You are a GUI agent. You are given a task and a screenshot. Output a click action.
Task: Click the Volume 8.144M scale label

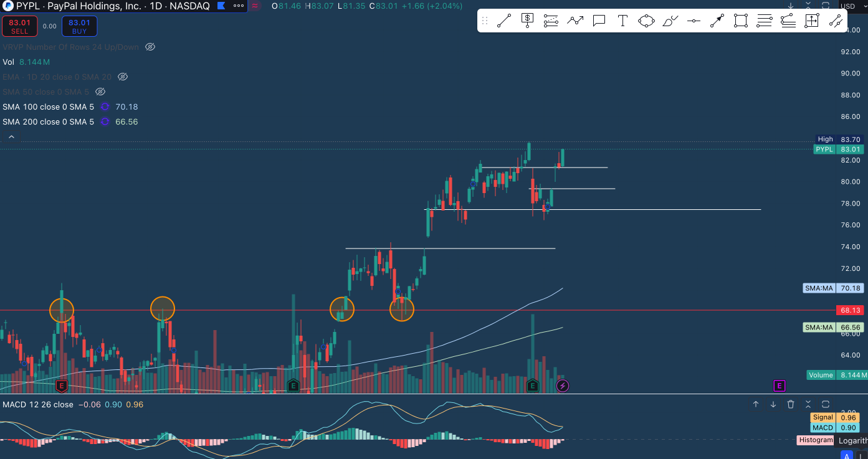point(837,375)
